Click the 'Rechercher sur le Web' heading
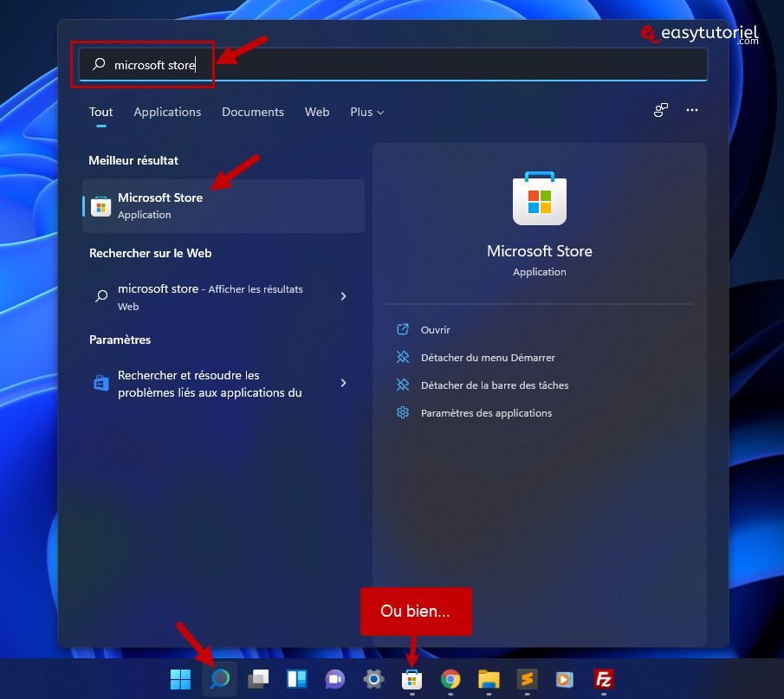The height and width of the screenshot is (699, 784). (151, 254)
